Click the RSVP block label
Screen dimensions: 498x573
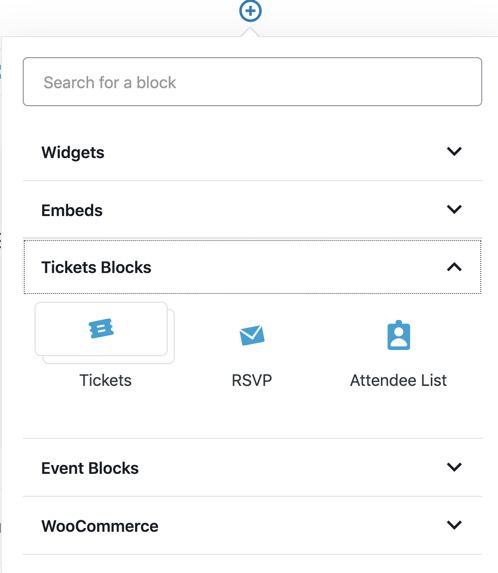coord(252,380)
